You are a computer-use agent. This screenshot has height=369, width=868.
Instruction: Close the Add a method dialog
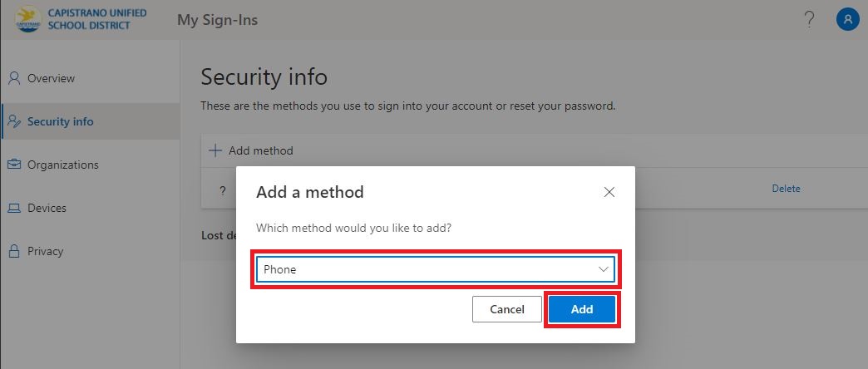point(609,192)
